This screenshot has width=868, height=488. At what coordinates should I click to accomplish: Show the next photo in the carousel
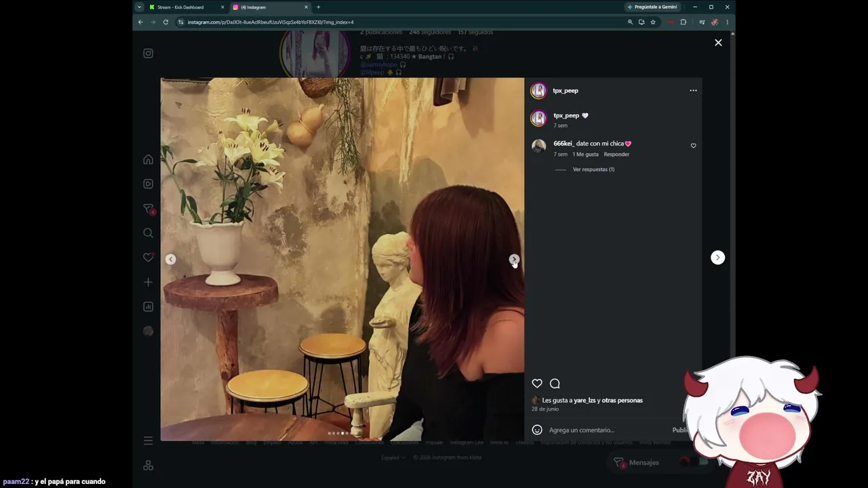(x=514, y=259)
